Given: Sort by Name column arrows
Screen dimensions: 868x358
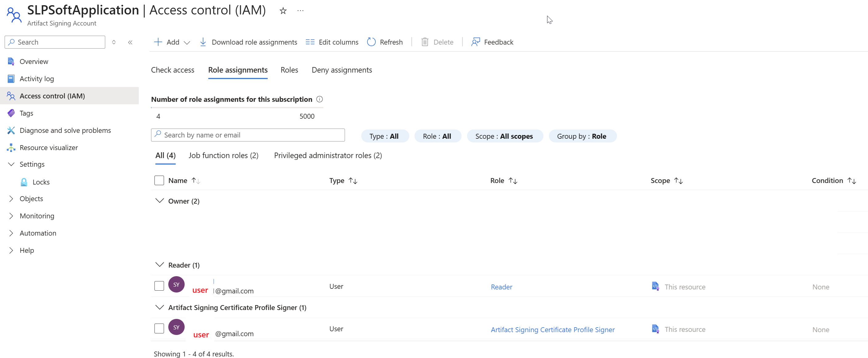Looking at the screenshot, I should [x=196, y=181].
